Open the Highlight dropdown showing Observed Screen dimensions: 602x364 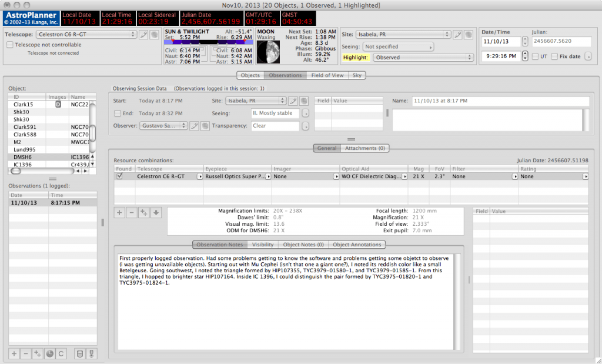(x=423, y=57)
